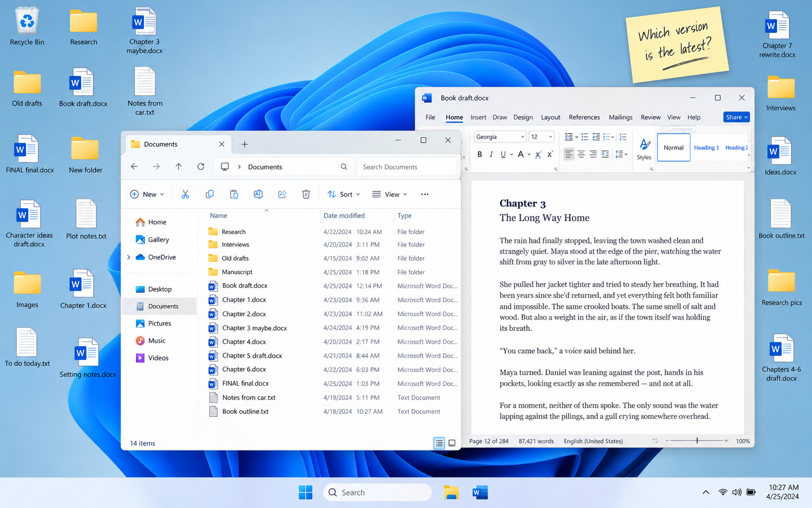Image resolution: width=812 pixels, height=508 pixels.
Task: Click the Cut icon in File Explorer toolbar
Action: pyautogui.click(x=185, y=194)
